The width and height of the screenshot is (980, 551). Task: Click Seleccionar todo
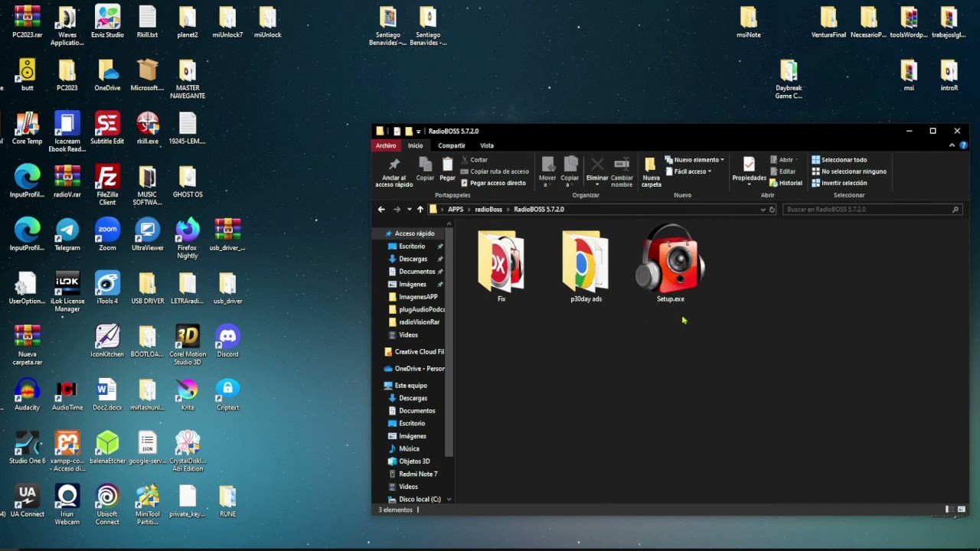[839, 160]
